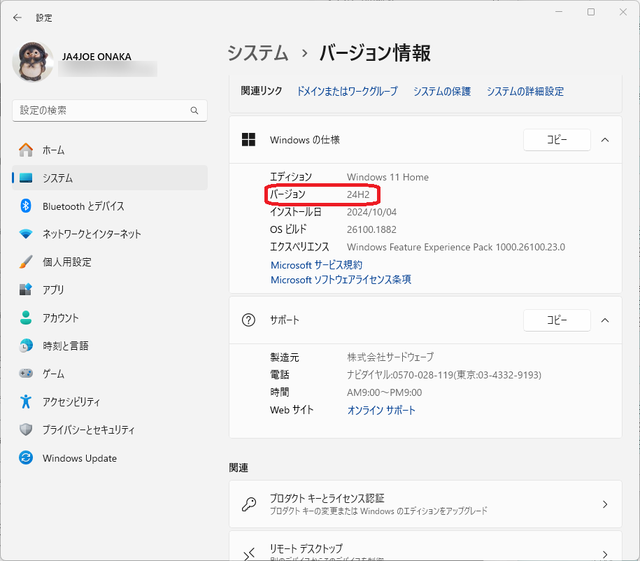Image resolution: width=640 pixels, height=561 pixels.
Task: Open the オンライン サポート link
Action: tap(381, 410)
